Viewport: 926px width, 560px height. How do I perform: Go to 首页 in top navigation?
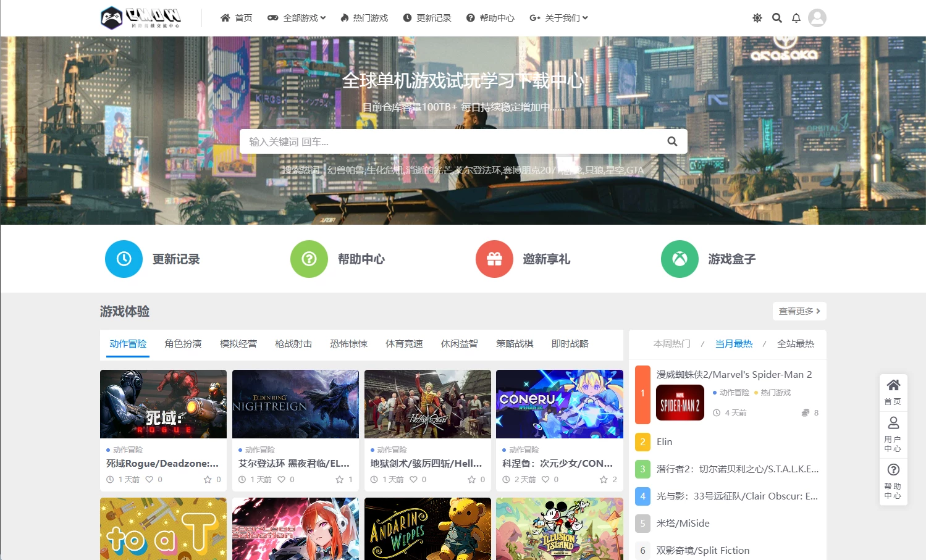click(x=236, y=18)
